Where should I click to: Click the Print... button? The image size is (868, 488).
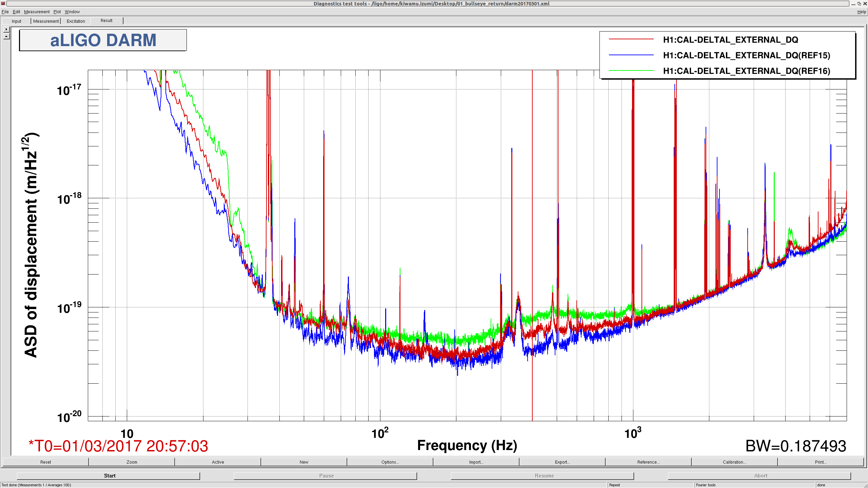[821, 462]
